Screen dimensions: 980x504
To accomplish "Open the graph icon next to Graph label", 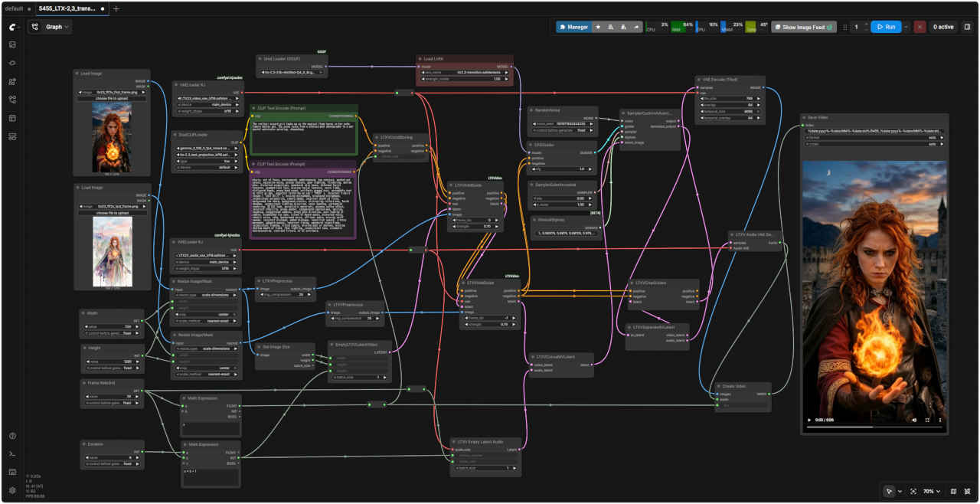I will 35,27.
